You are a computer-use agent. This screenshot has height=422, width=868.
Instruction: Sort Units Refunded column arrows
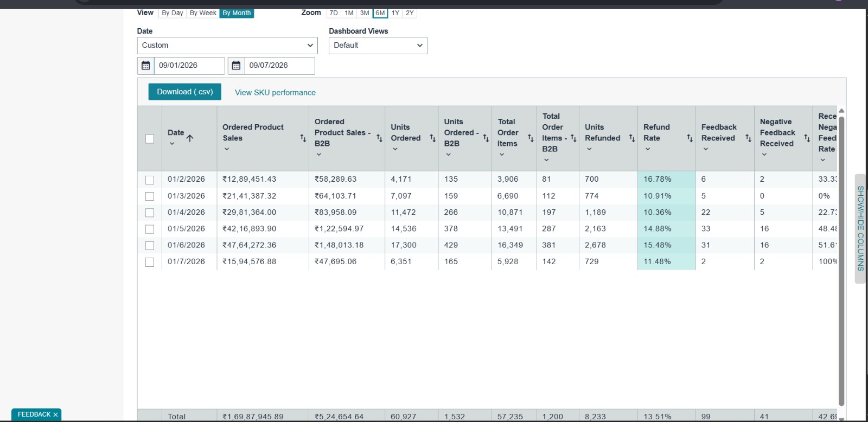point(632,138)
